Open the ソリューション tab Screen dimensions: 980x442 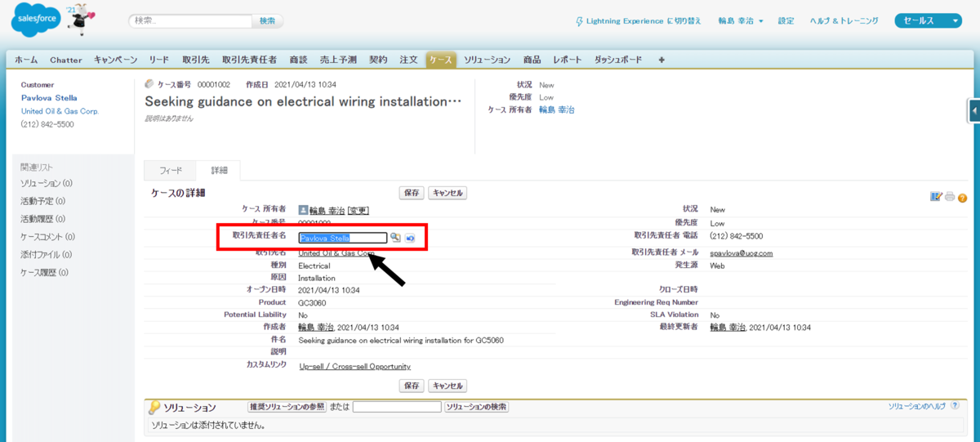488,60
